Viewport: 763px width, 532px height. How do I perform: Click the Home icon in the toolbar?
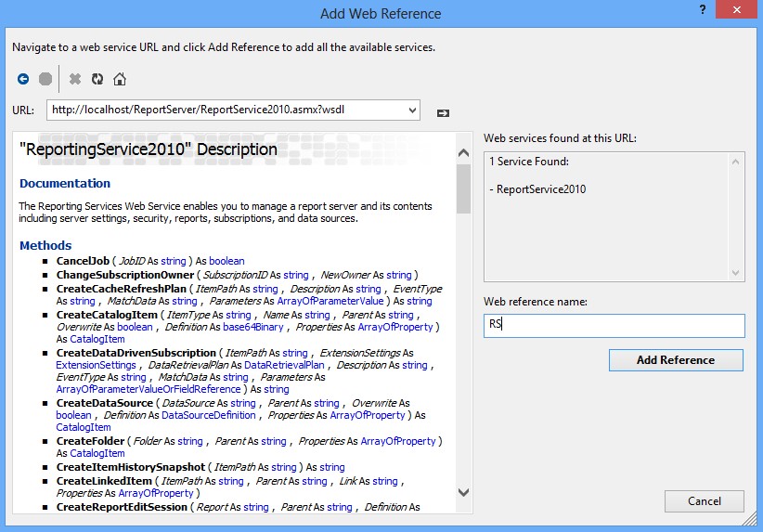pos(120,79)
